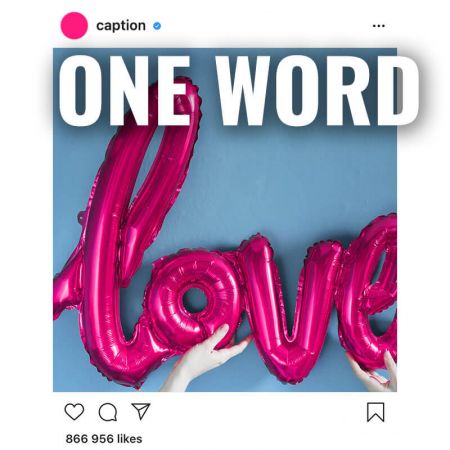Click the blue verified badge
The width and height of the screenshot is (450, 450).
pos(157,26)
